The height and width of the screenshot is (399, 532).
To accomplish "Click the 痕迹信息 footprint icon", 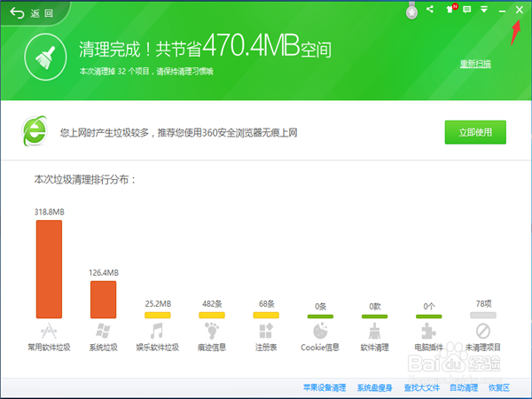I will coord(212,331).
